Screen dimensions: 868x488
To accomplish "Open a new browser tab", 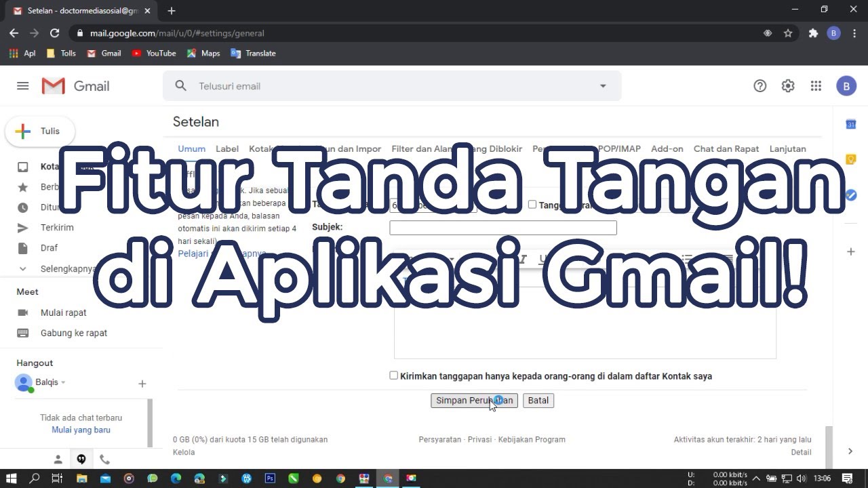I will click(x=172, y=11).
